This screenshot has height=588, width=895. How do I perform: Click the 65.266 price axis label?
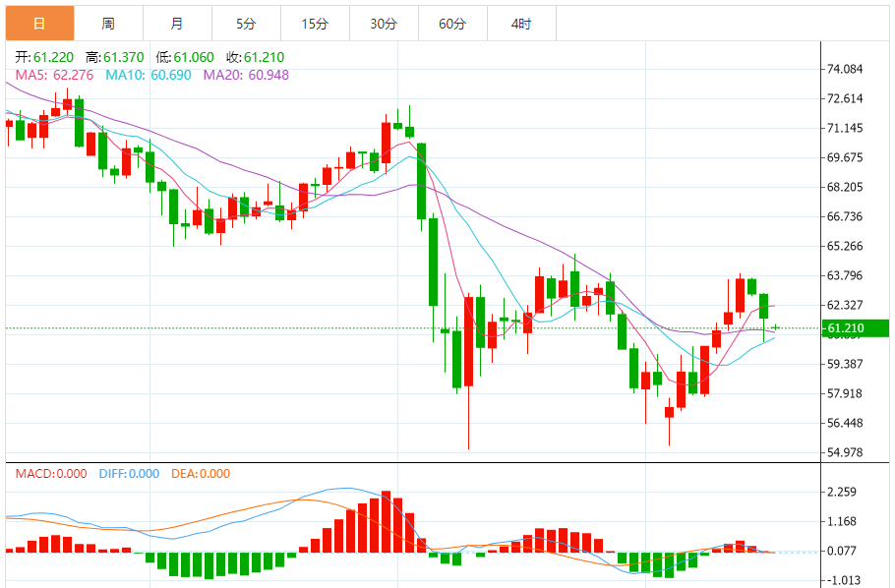point(845,246)
